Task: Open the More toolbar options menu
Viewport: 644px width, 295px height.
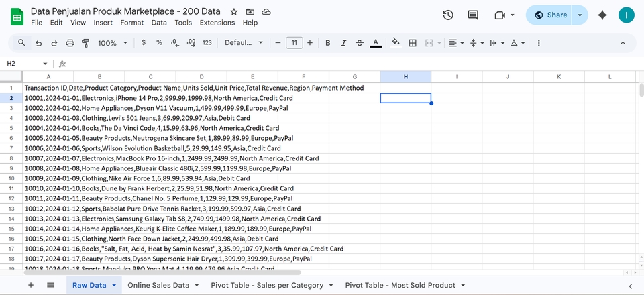Action: 539,43
